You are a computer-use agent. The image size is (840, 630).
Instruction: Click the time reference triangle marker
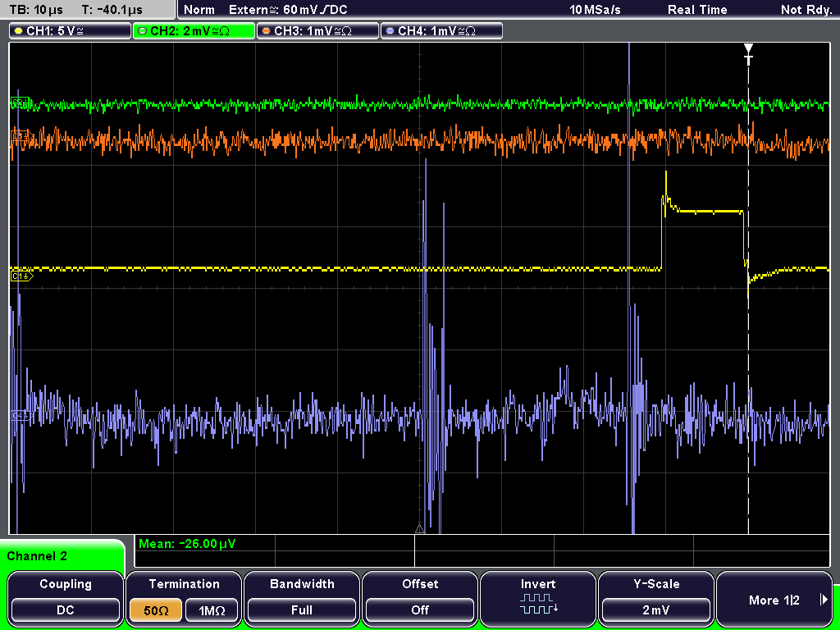coord(419,529)
